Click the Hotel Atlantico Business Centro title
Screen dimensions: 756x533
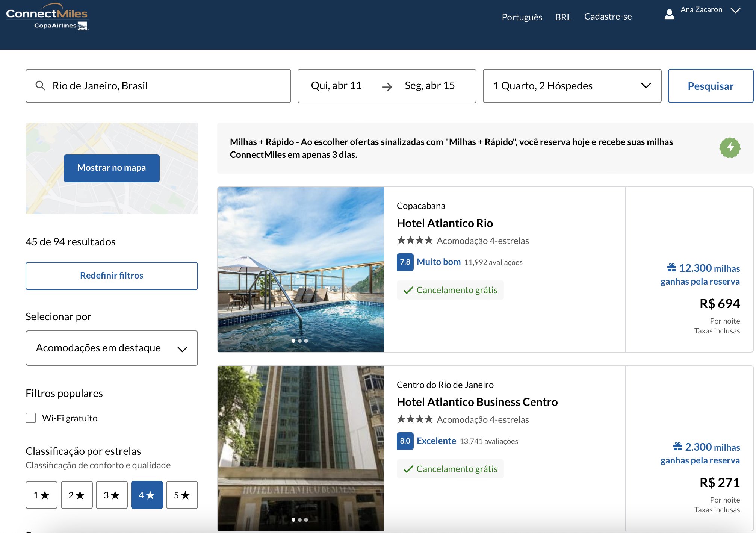click(477, 402)
